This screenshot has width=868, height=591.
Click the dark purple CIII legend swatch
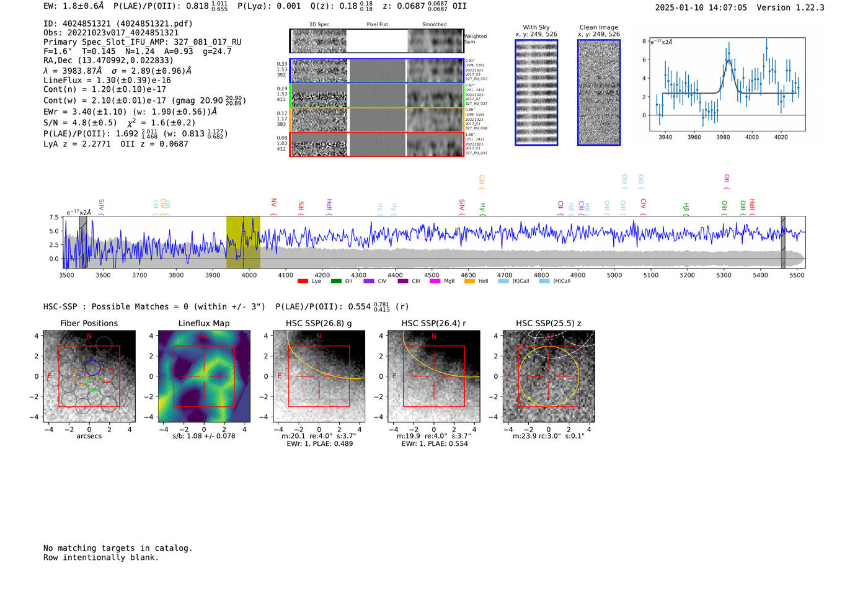403,282
